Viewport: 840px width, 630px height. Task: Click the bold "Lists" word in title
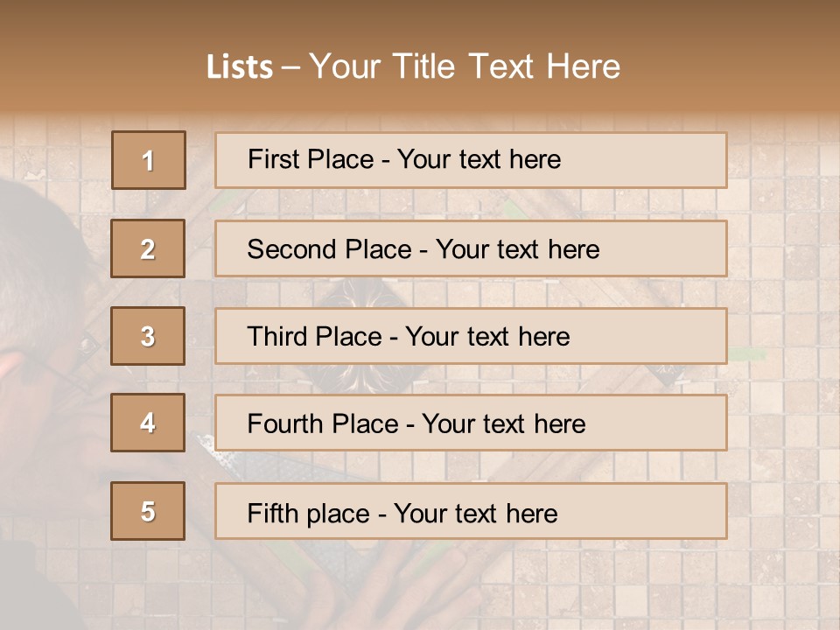(240, 67)
